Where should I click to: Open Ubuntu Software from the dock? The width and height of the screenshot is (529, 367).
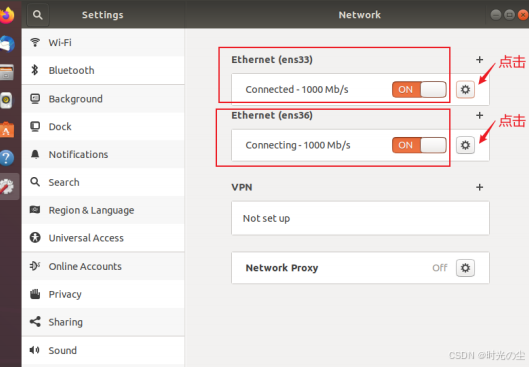tap(7, 130)
